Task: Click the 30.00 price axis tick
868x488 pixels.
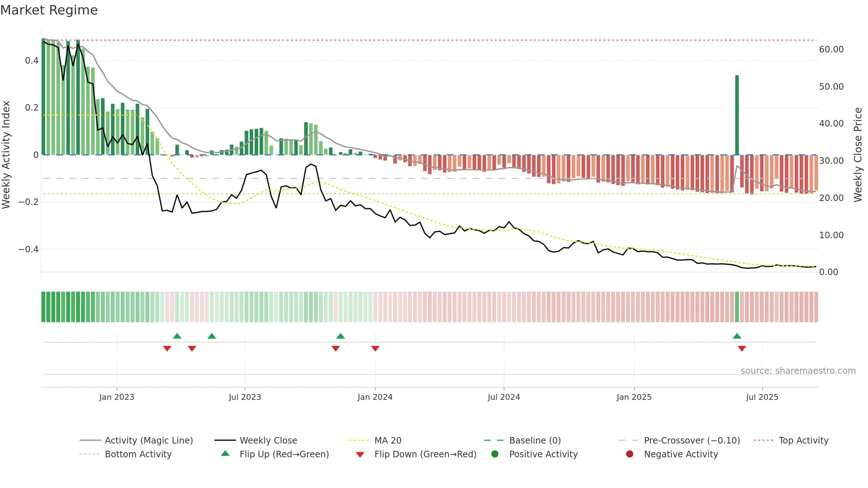Action: [831, 161]
